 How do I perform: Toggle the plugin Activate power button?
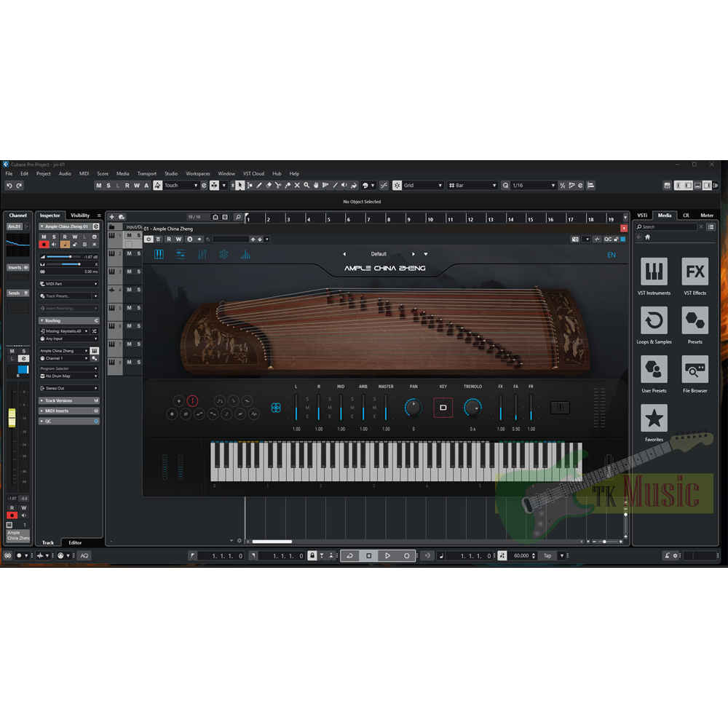point(149,239)
